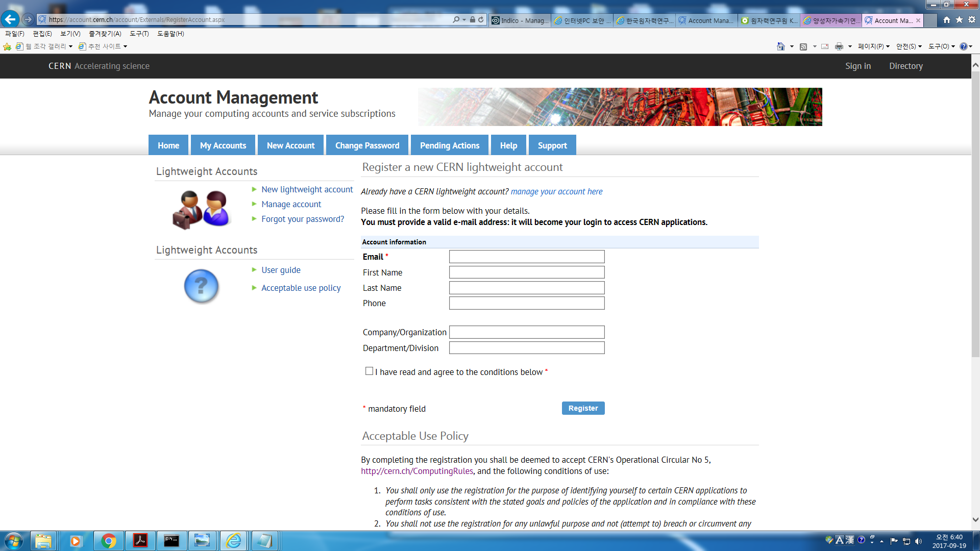
Task: Toggle the IME Hanja 漢 button
Action: coord(850,540)
